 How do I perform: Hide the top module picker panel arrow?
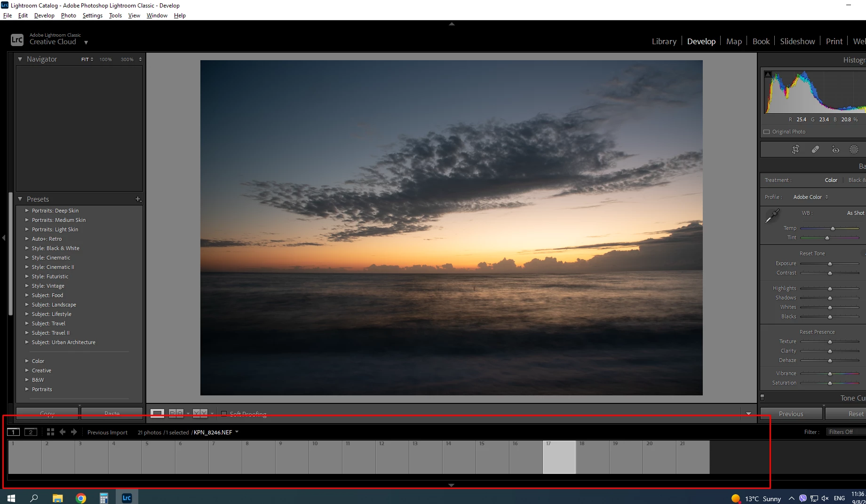[x=452, y=24]
